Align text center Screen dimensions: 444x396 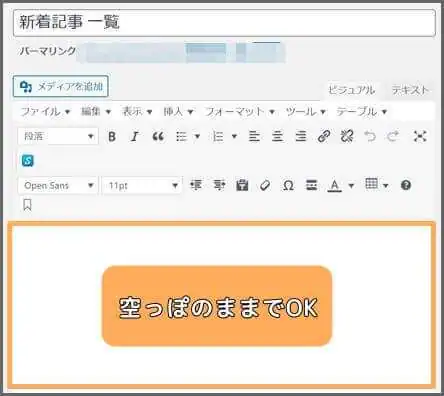[277, 136]
